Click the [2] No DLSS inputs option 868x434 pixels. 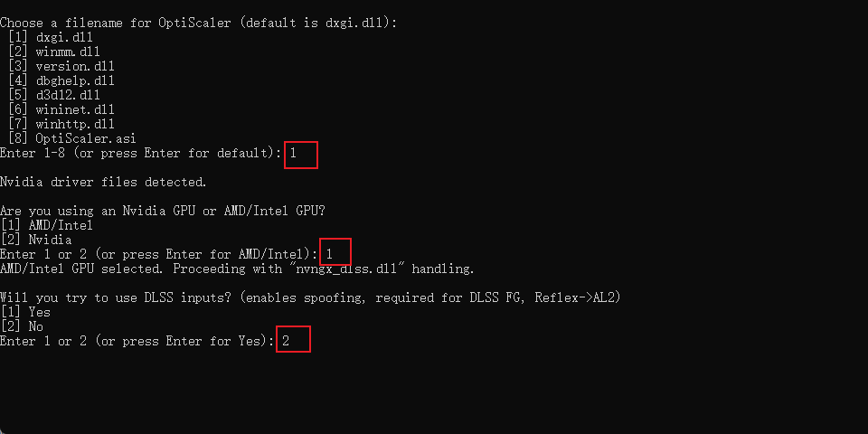22,326
